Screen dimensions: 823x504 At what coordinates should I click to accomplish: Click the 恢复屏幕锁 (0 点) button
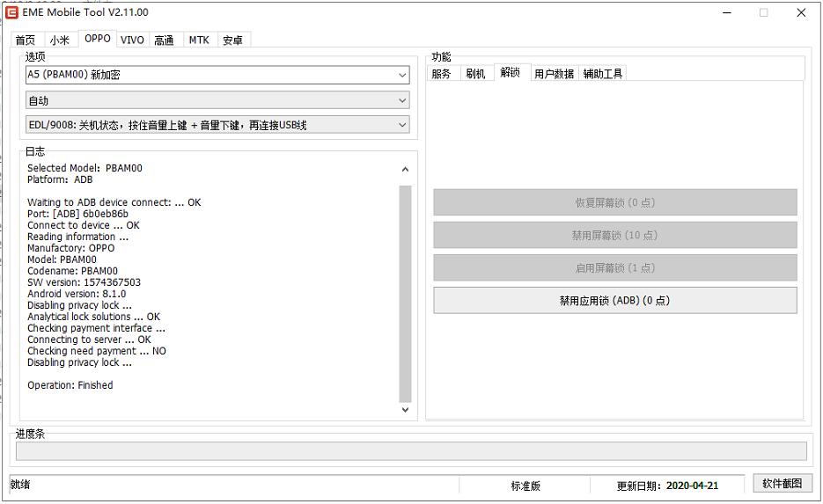[x=615, y=202]
